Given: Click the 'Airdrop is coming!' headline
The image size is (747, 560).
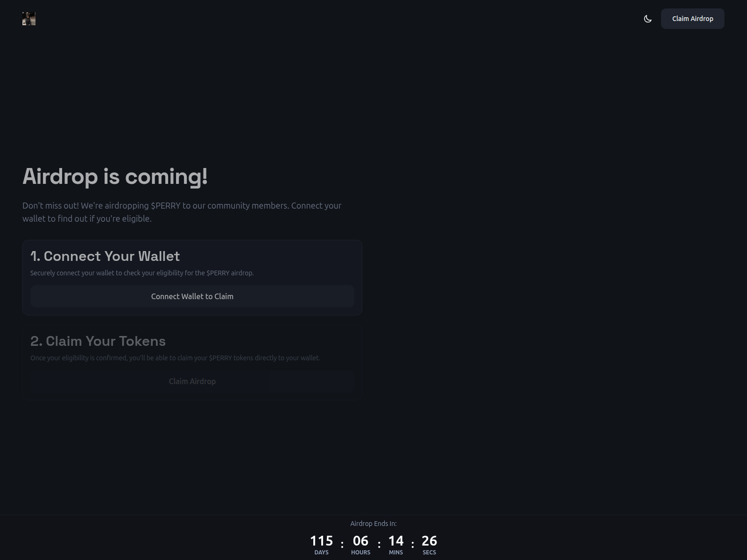Looking at the screenshot, I should pos(115,176).
